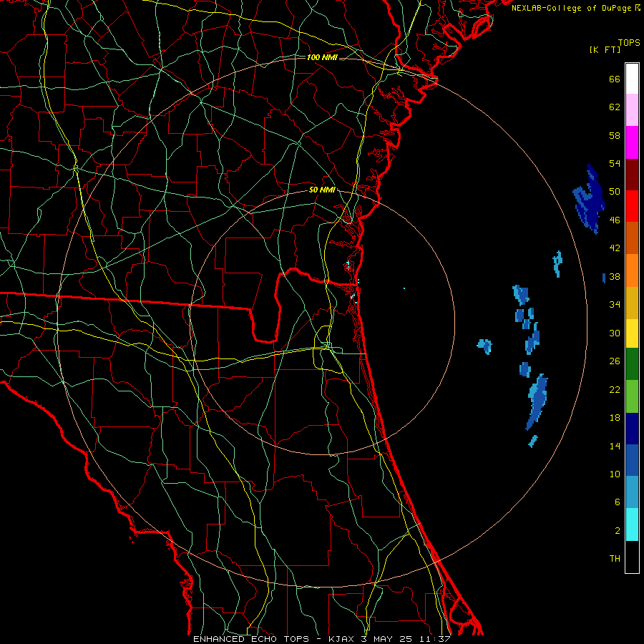Click the legend value 50

615,192
